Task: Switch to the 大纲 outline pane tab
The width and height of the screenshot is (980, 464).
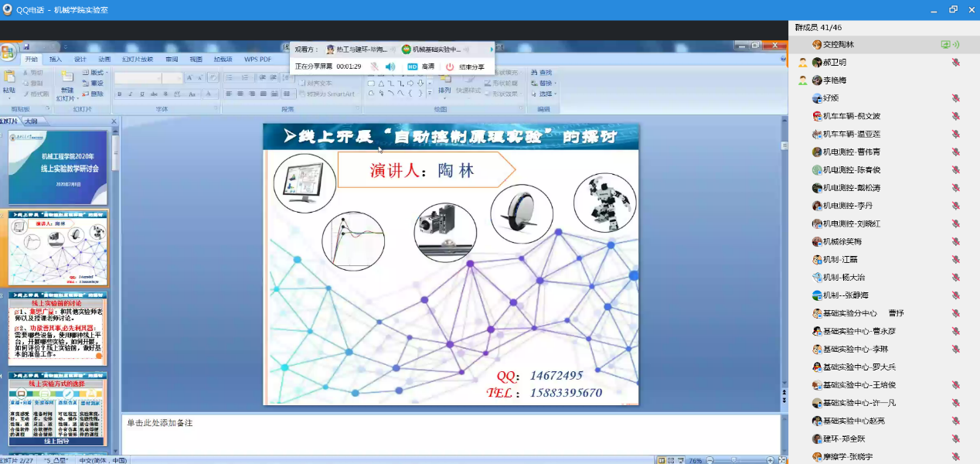Action: (x=31, y=121)
